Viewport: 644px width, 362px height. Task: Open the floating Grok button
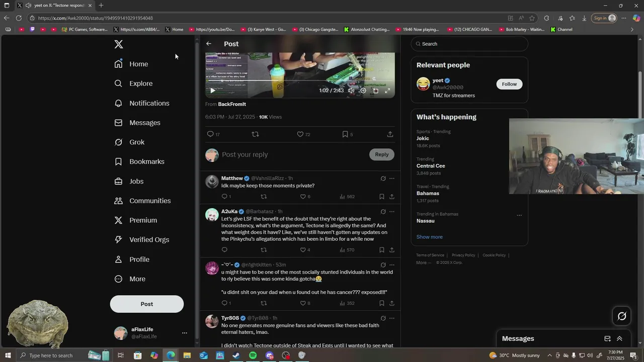click(x=622, y=316)
